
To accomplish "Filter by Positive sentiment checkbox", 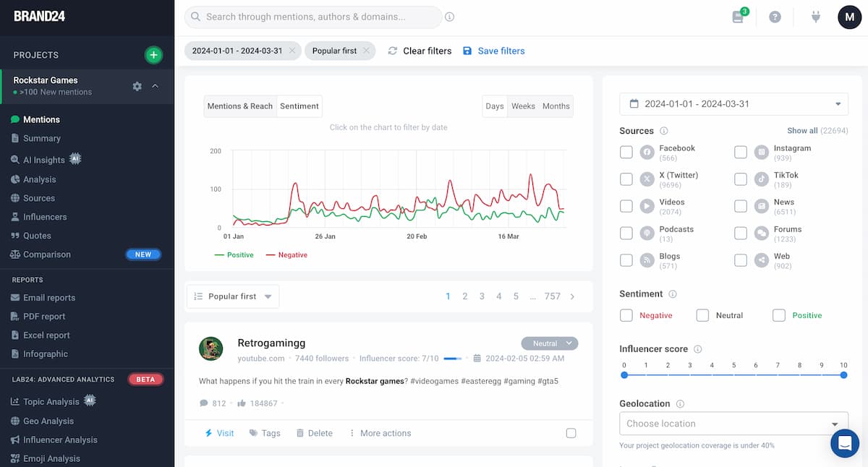I will tap(779, 315).
